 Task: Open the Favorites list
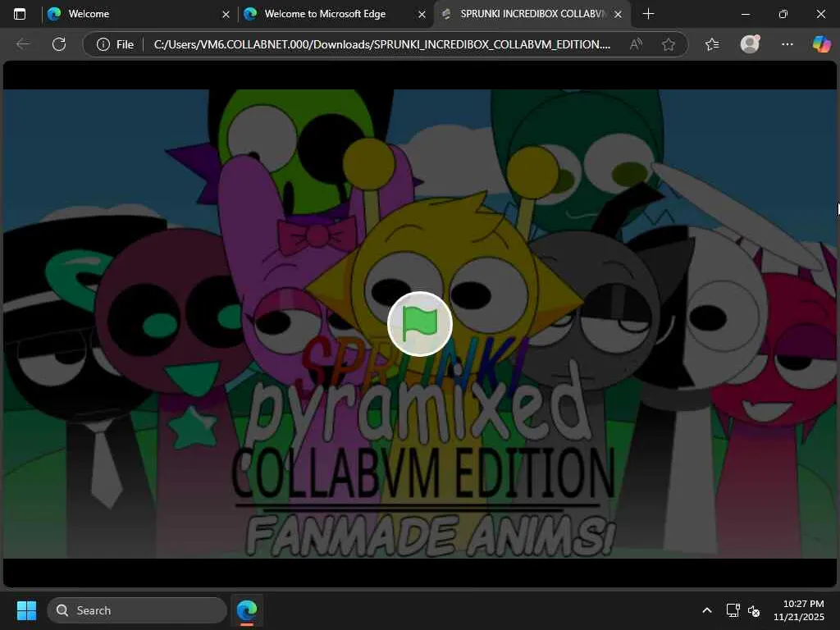[712, 44]
